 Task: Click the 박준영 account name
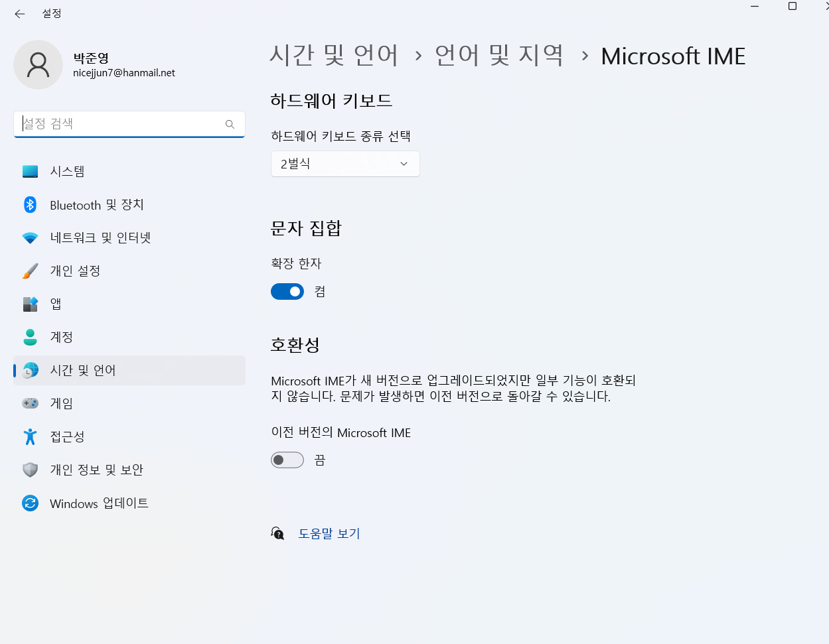pyautogui.click(x=91, y=58)
